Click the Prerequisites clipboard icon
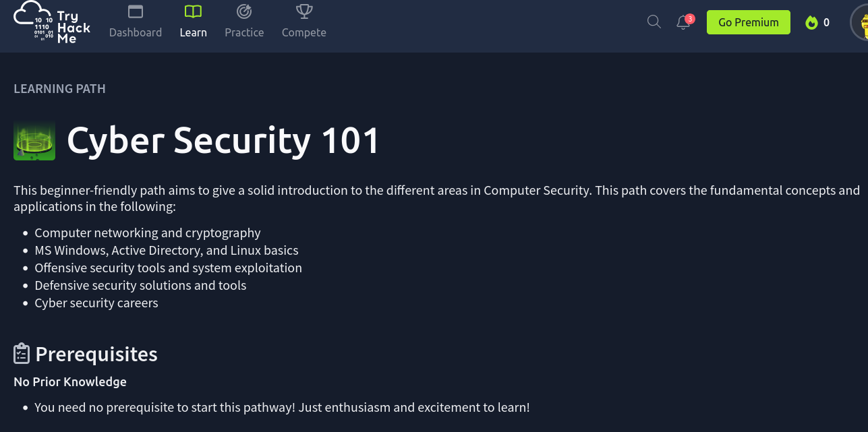The width and height of the screenshot is (868, 432). coord(22,354)
